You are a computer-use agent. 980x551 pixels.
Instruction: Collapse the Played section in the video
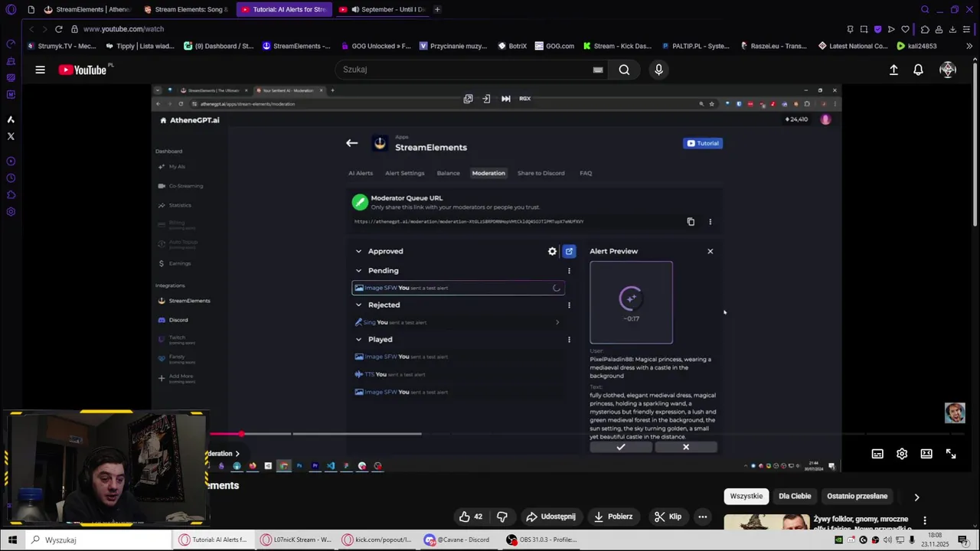358,339
